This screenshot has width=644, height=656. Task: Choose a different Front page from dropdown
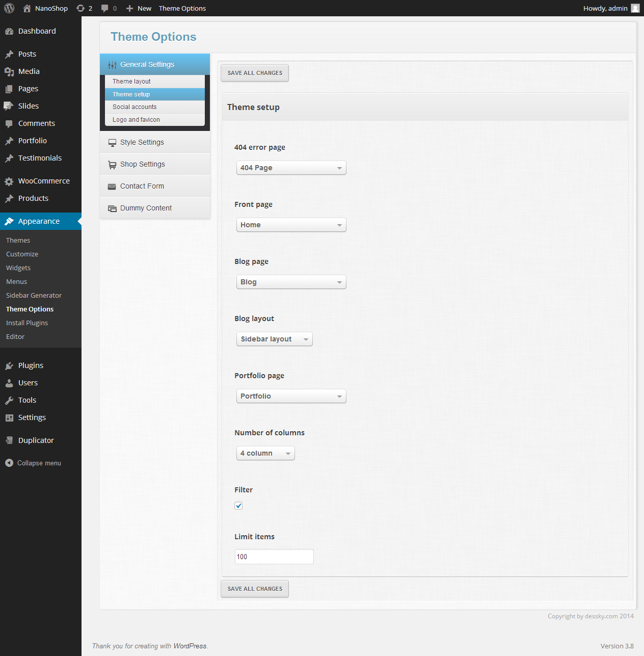click(291, 225)
